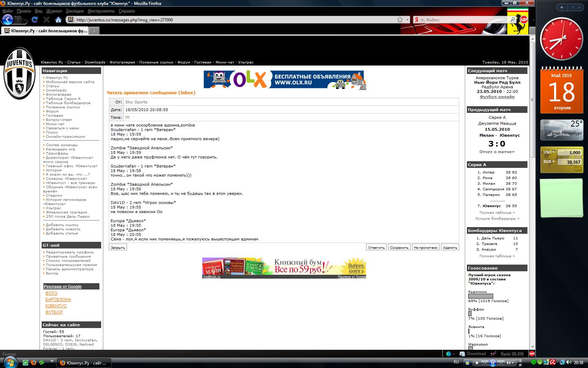Screen dimensions: 588x368
Task: Click the volume icon in the system tray
Action: [569, 362]
